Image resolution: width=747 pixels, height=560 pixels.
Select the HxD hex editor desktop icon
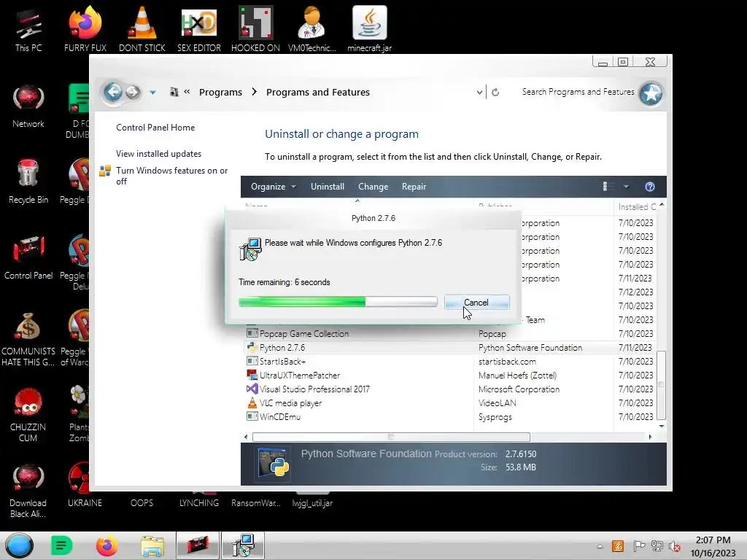(x=198, y=29)
